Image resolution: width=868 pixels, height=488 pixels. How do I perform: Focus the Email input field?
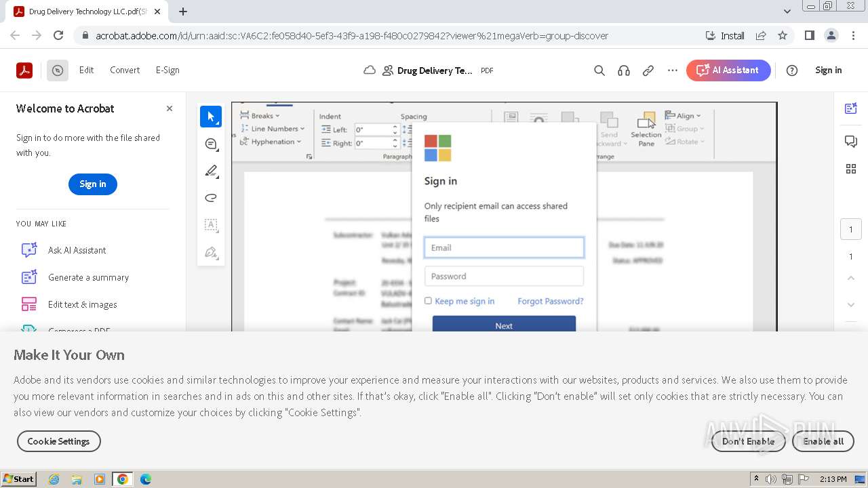coord(504,247)
